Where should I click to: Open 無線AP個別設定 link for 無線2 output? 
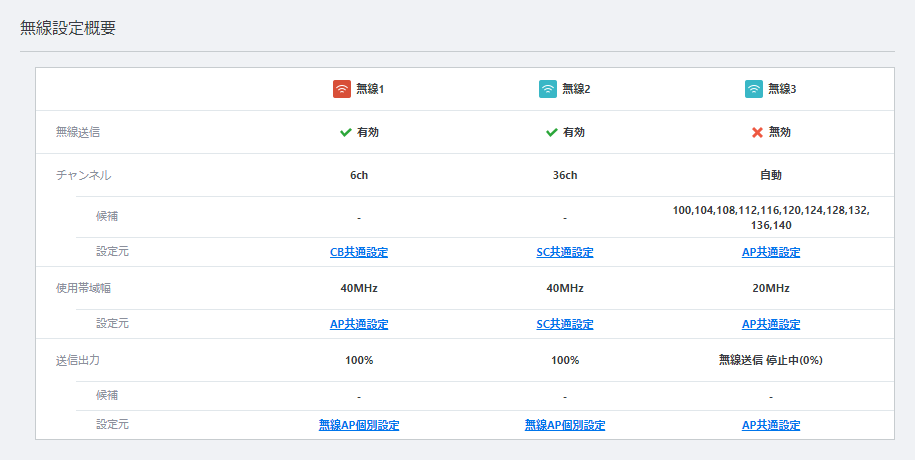point(565,425)
